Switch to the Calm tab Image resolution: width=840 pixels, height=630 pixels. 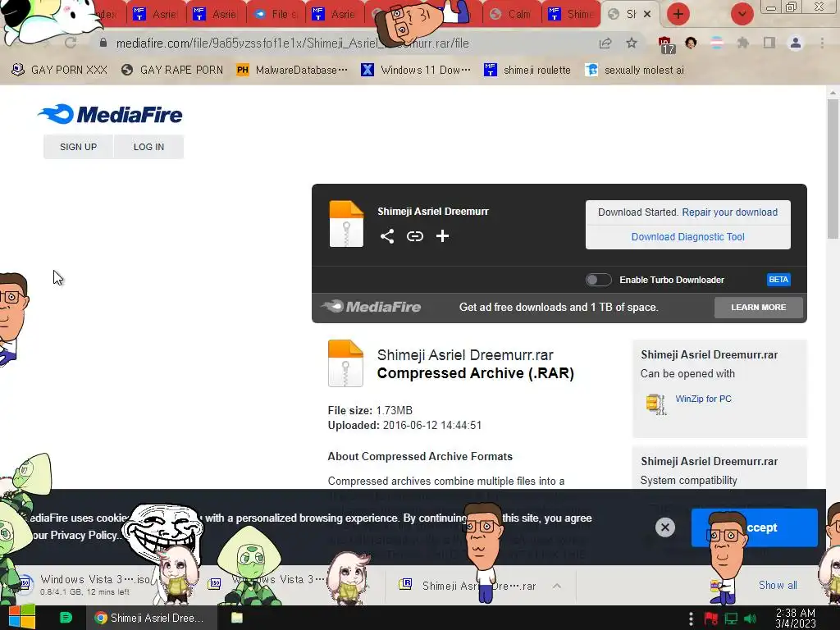(512, 15)
